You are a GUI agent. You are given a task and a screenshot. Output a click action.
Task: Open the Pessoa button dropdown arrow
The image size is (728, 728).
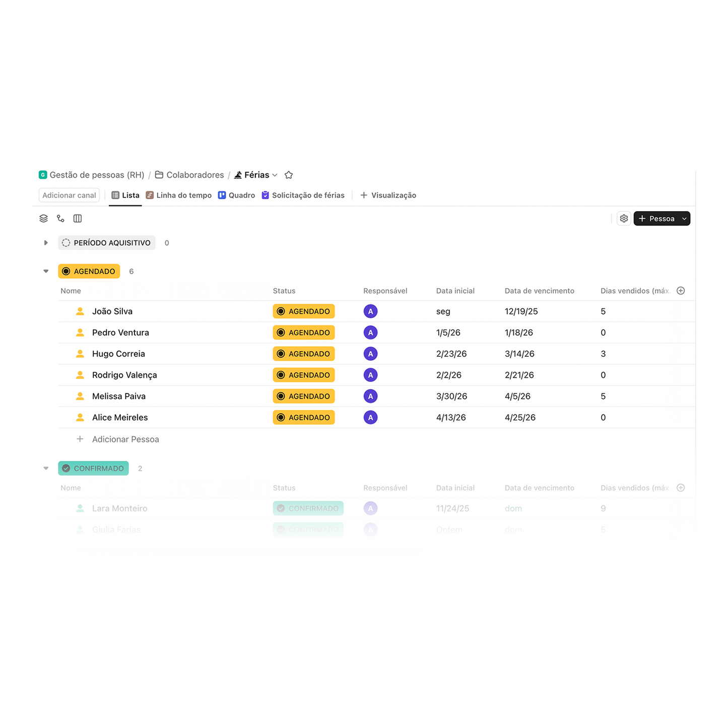(684, 219)
